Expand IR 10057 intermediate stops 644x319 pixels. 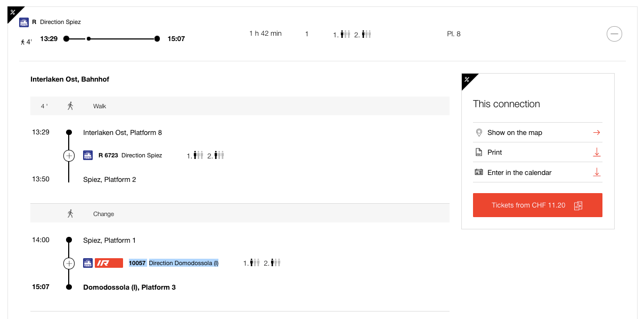click(69, 263)
